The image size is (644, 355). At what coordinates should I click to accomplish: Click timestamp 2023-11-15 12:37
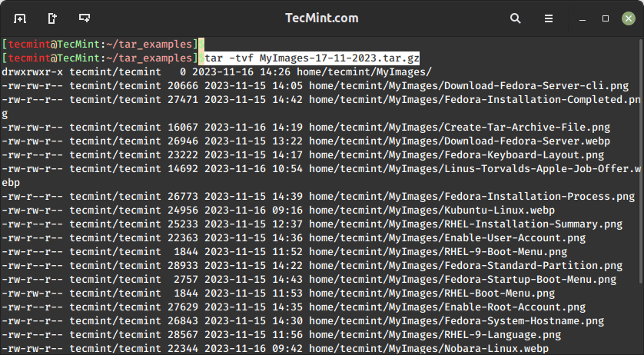(254, 224)
